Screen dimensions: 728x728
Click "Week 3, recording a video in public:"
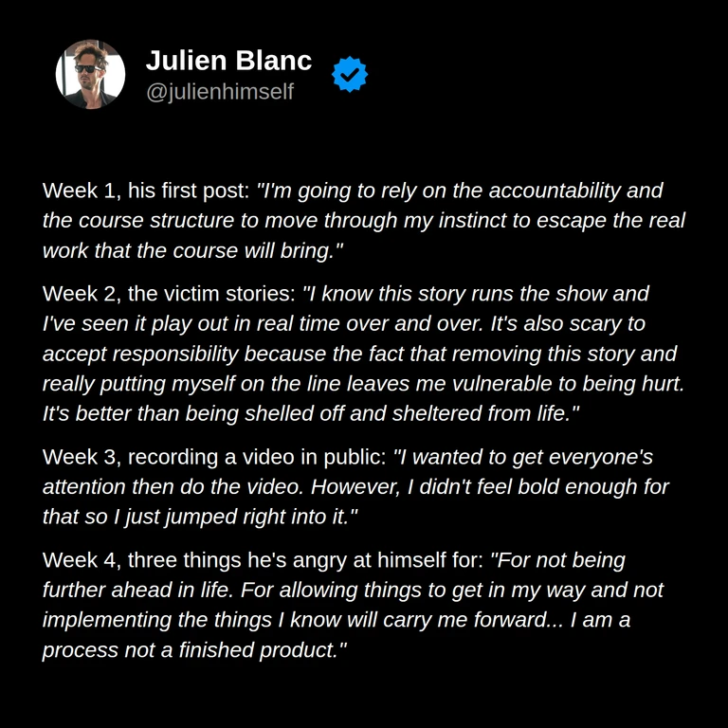pyautogui.click(x=214, y=457)
